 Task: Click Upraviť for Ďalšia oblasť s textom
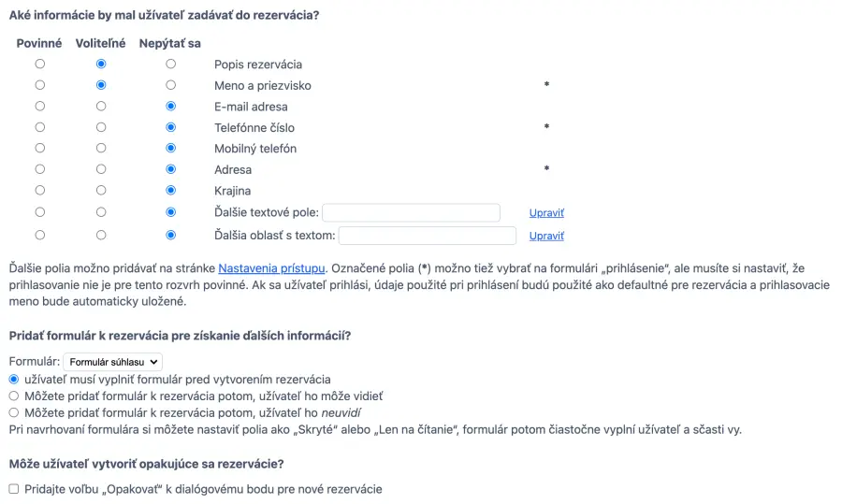[546, 236]
